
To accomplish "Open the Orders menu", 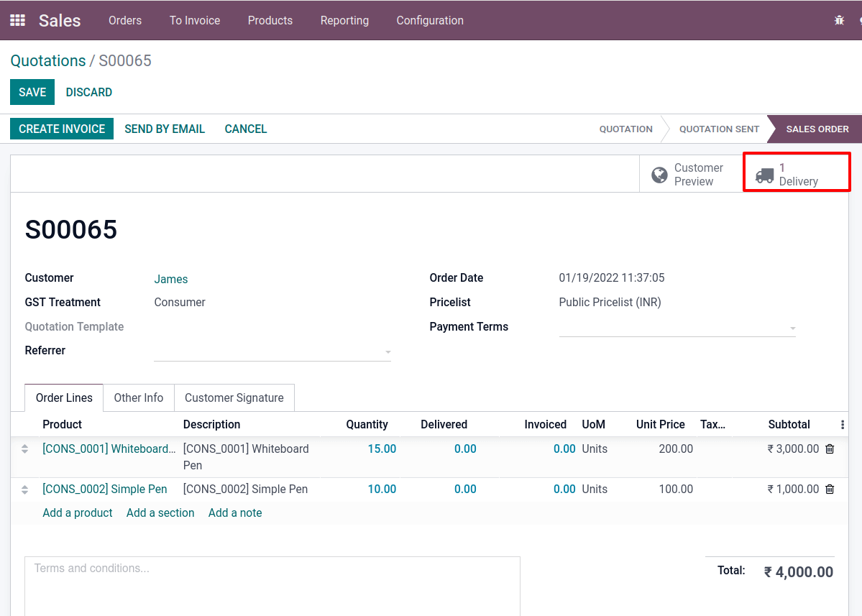I will (x=125, y=20).
